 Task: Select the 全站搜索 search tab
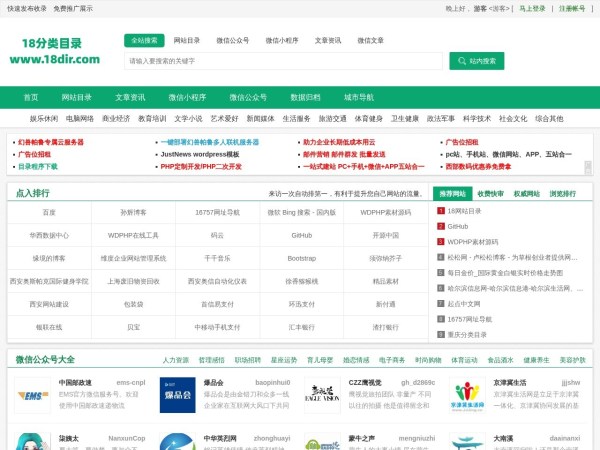pyautogui.click(x=144, y=40)
